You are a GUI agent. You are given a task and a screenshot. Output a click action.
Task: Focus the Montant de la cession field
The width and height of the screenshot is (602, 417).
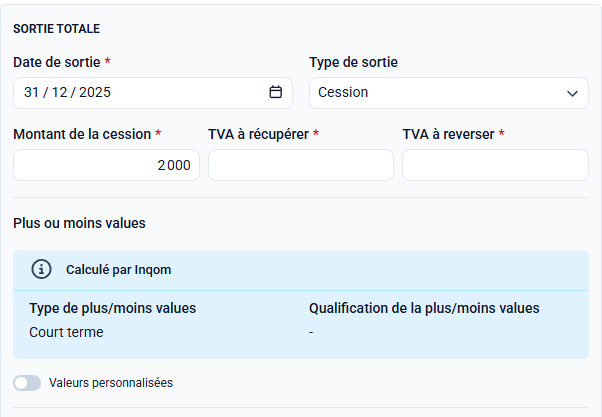(x=106, y=165)
